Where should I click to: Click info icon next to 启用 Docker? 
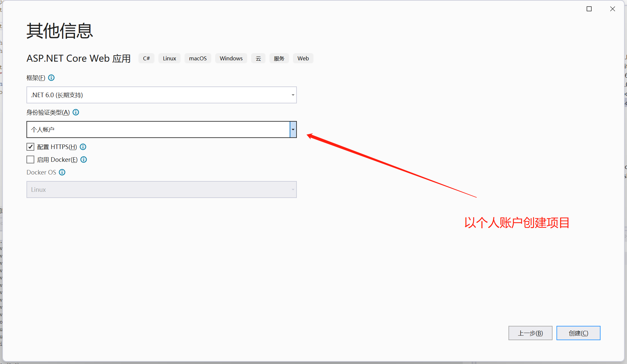84,159
